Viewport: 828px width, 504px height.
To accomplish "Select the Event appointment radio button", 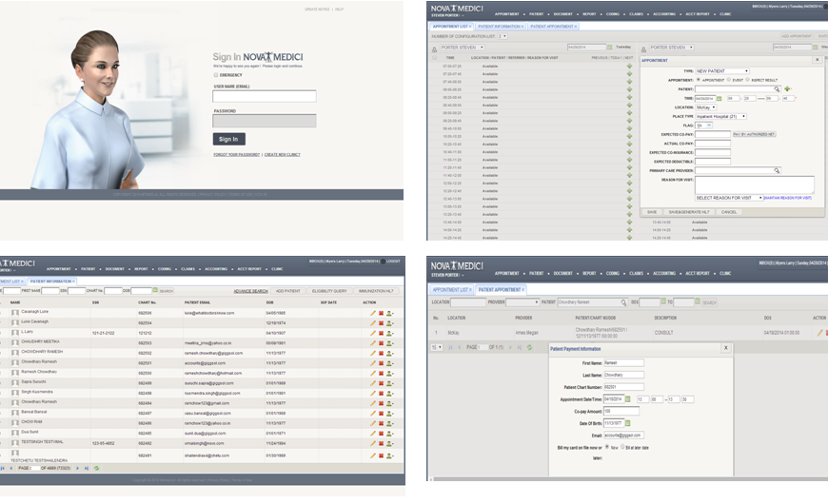I will pyautogui.click(x=730, y=80).
